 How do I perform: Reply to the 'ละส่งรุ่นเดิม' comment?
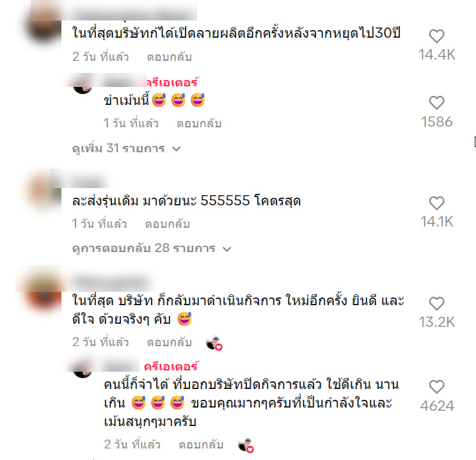coord(167,224)
